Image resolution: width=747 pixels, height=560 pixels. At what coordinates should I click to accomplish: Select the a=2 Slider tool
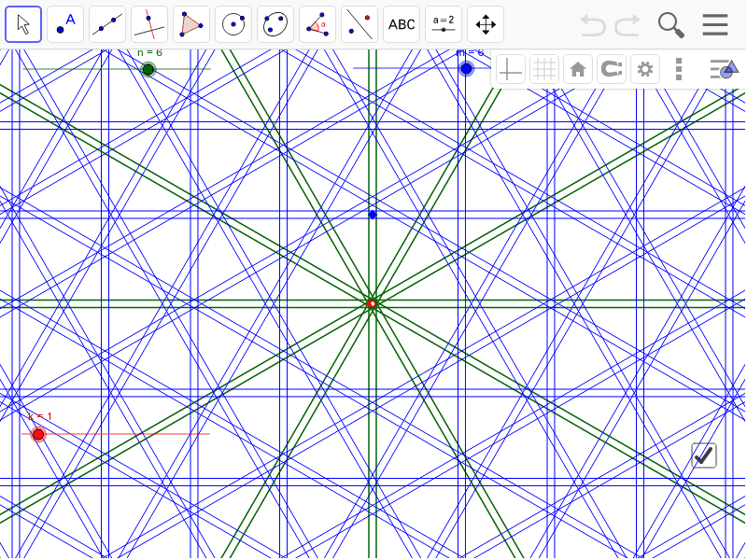click(x=444, y=24)
